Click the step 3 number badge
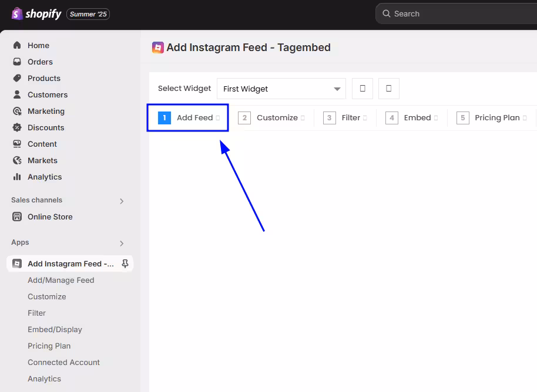The image size is (537, 392). 329,118
